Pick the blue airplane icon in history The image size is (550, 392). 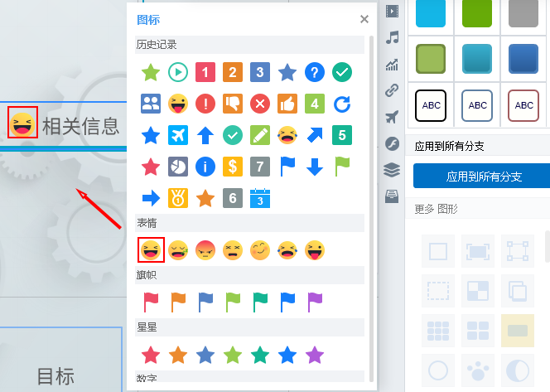(177, 135)
